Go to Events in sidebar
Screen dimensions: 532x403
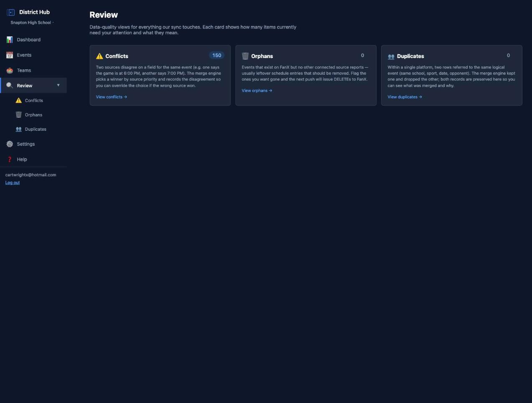(x=33, y=55)
